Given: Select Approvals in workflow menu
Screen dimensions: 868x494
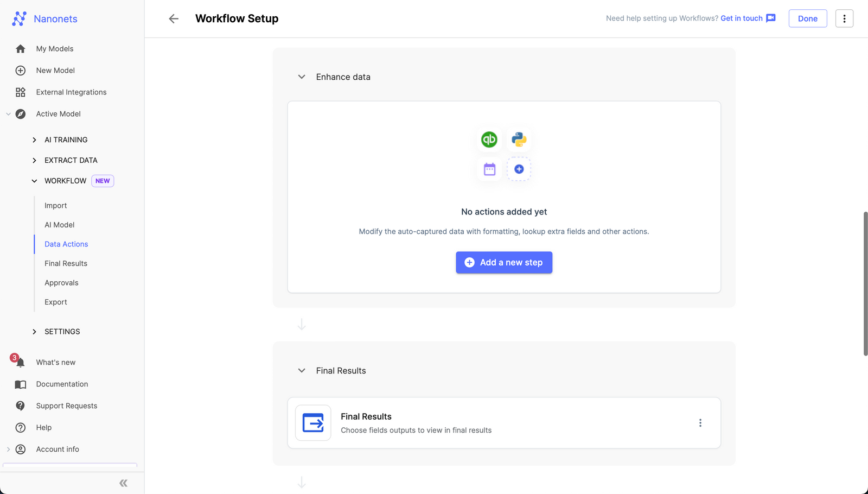Looking at the screenshot, I should tap(61, 283).
